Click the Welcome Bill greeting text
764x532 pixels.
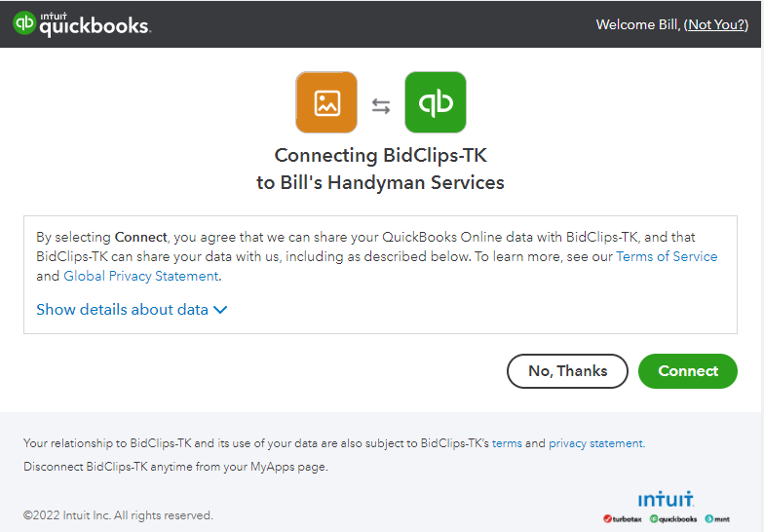click(x=637, y=24)
